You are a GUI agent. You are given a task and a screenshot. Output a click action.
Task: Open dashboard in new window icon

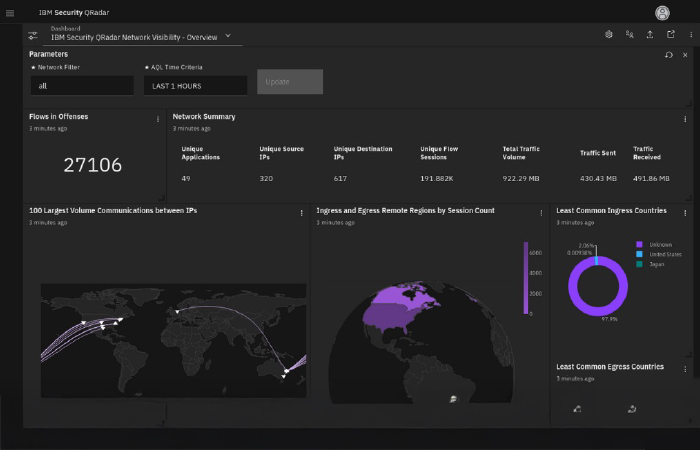coord(671,34)
